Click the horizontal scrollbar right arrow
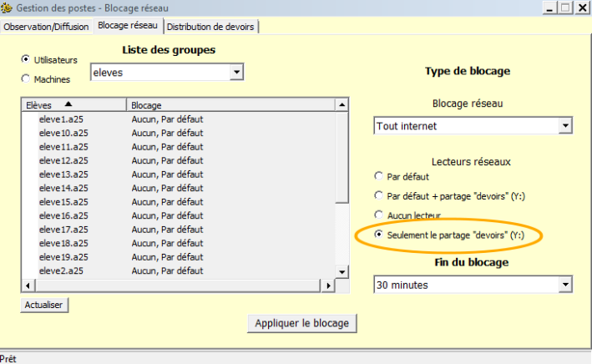 (329, 286)
